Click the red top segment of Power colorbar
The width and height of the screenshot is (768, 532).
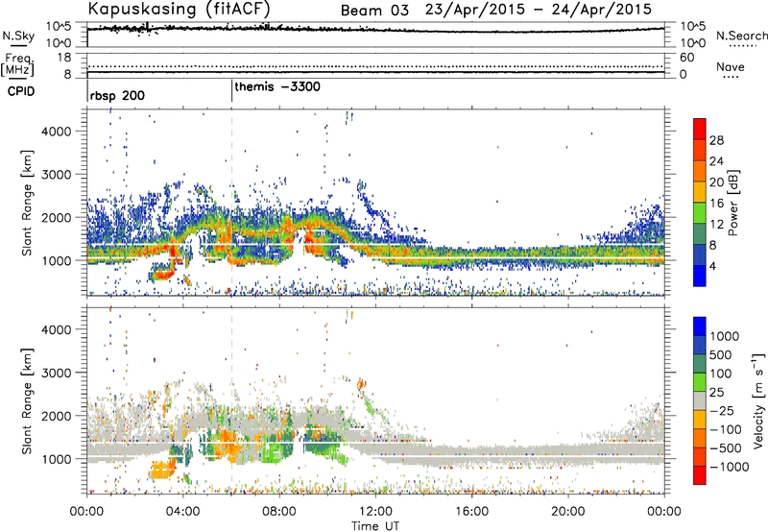tap(700, 129)
